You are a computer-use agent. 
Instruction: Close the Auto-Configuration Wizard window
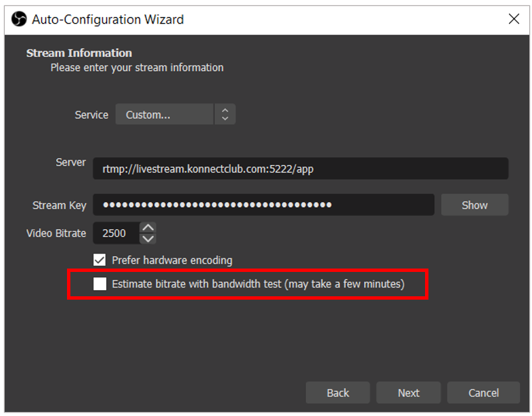point(514,20)
